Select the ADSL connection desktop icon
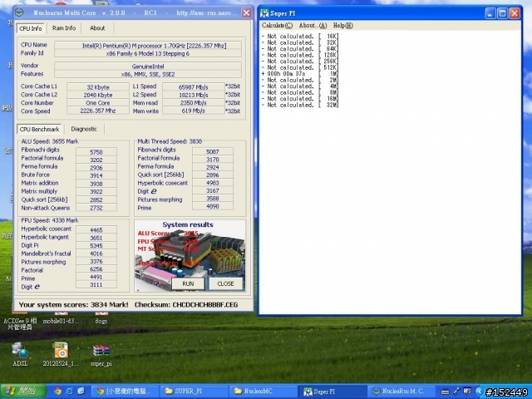This screenshot has width=532, height=399. (x=20, y=355)
